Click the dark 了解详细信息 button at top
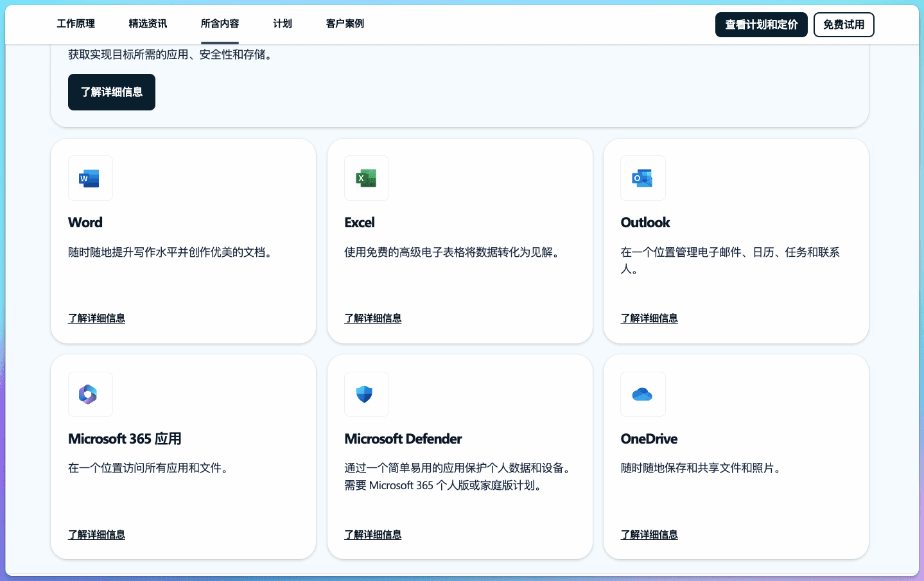This screenshot has width=924, height=581. point(112,92)
